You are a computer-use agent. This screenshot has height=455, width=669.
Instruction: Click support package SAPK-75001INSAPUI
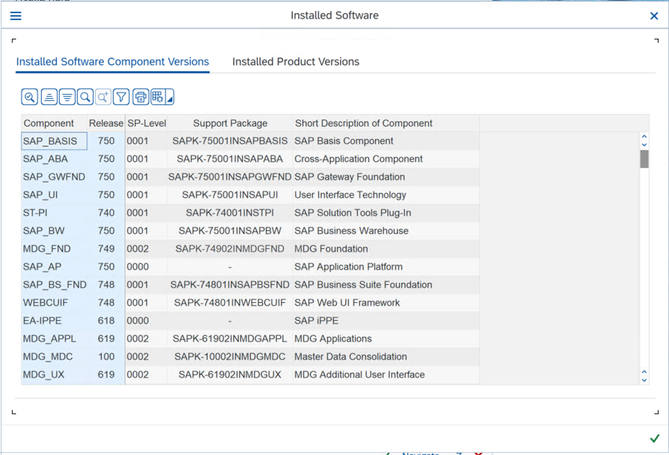pyautogui.click(x=230, y=195)
